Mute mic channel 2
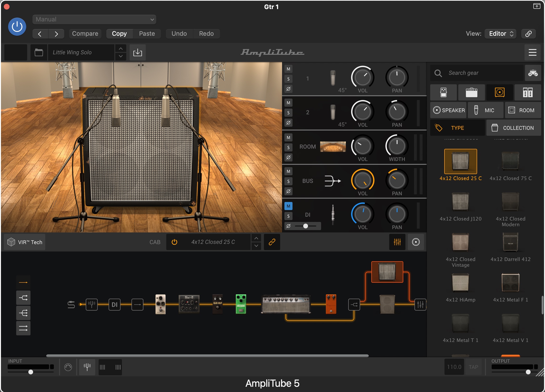The image size is (545, 392). (x=288, y=103)
